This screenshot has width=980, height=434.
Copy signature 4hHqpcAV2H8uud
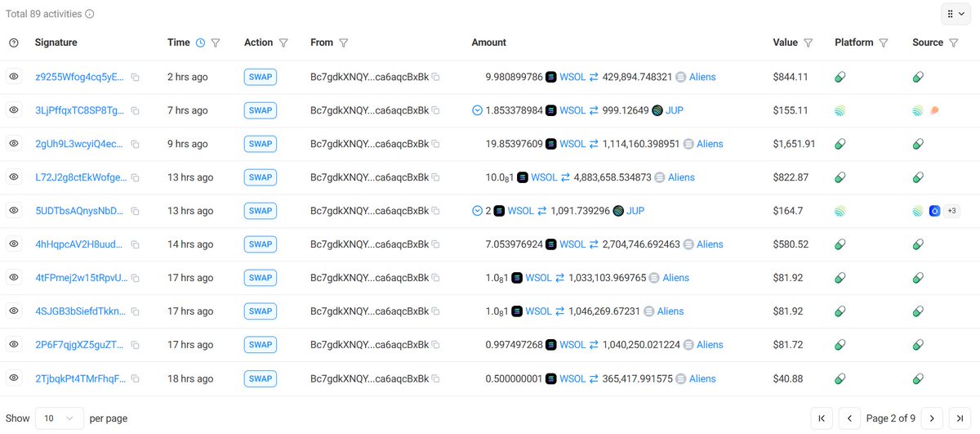(136, 244)
